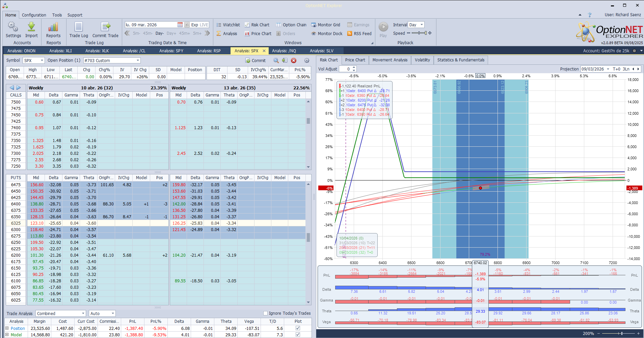The height and width of the screenshot is (338, 644).
Task: Open the Price Chart window from ribbon
Action: pyautogui.click(x=258, y=33)
